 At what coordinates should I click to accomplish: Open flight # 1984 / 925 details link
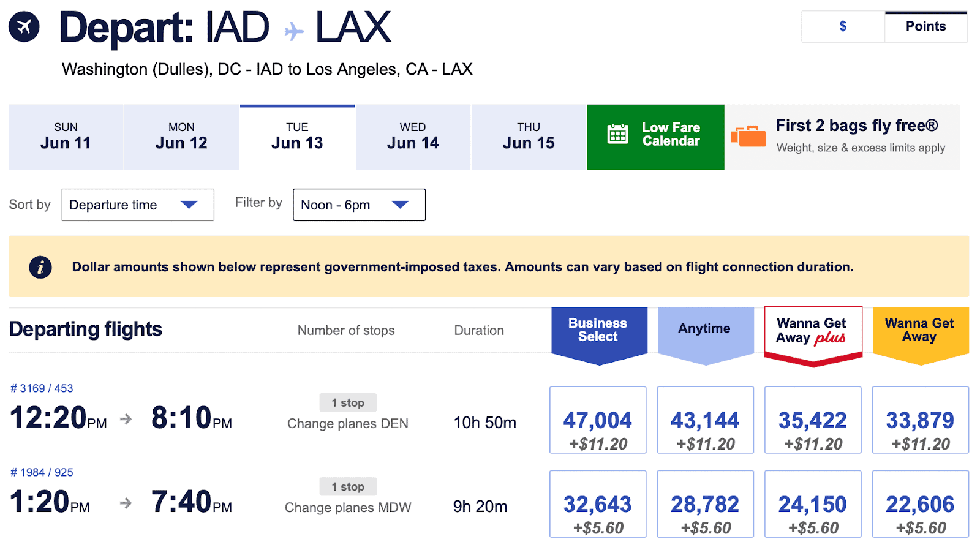(x=42, y=472)
